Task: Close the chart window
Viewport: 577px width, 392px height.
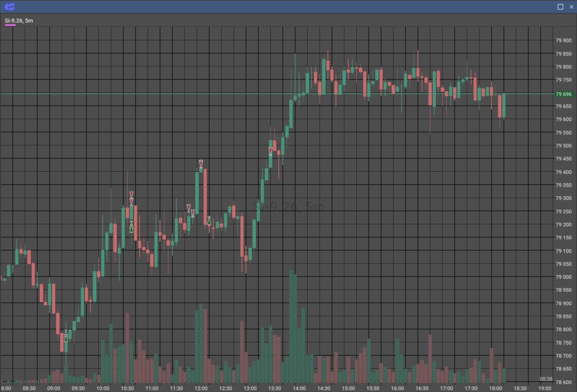Action: (571, 6)
